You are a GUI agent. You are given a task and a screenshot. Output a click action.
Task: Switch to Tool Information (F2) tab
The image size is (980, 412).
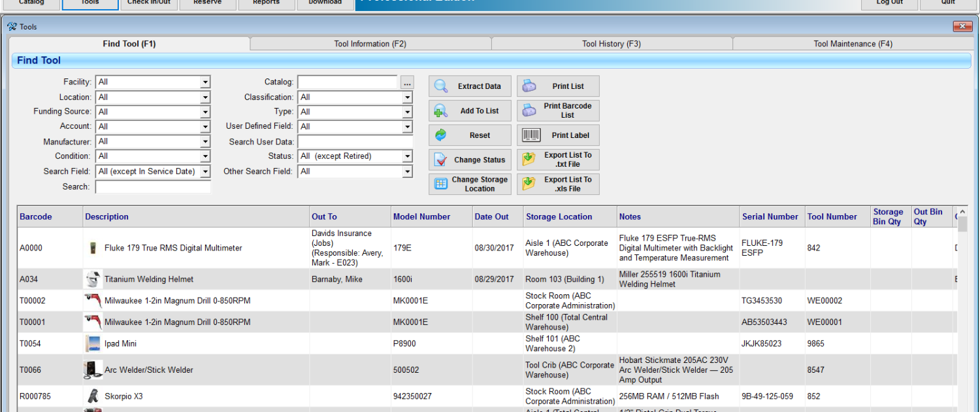point(370,44)
